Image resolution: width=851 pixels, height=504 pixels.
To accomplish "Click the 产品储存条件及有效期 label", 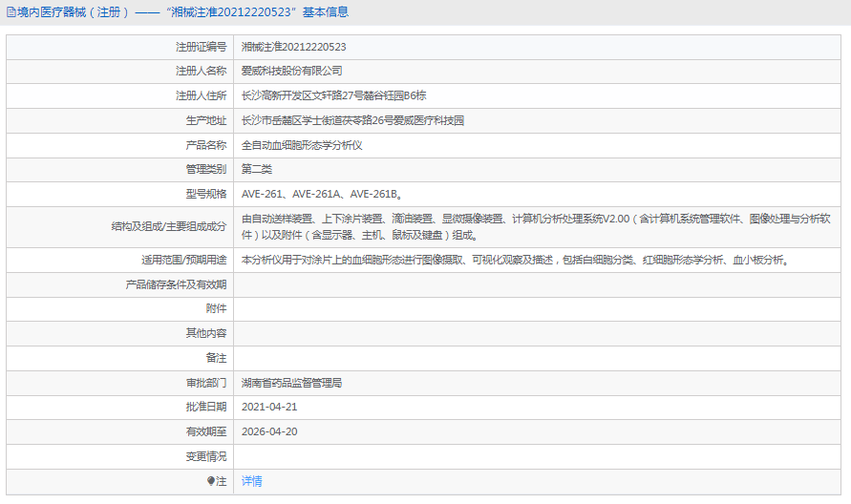I will [176, 284].
